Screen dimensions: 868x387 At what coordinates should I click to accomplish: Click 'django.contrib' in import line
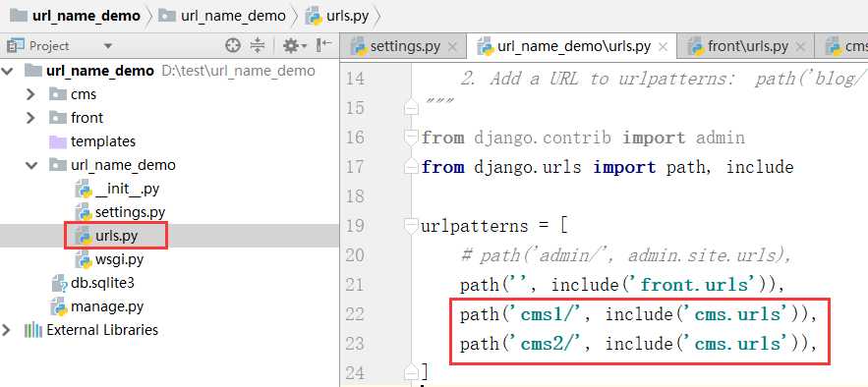point(543,138)
